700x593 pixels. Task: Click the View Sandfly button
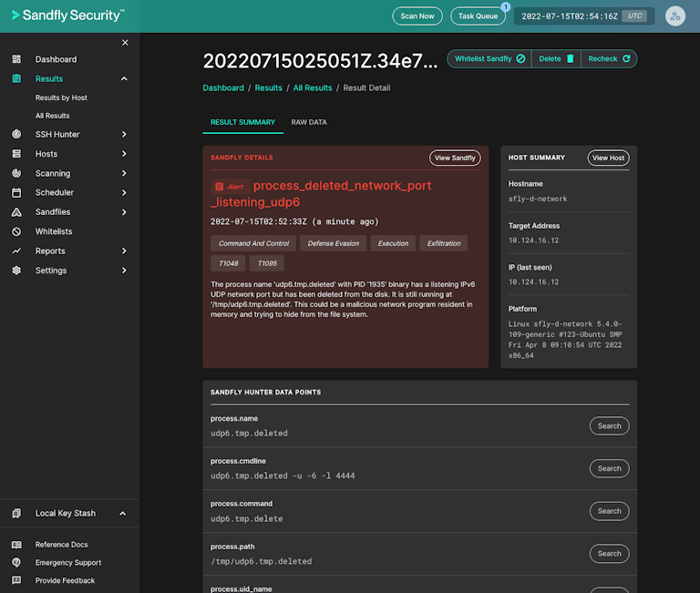click(x=455, y=158)
